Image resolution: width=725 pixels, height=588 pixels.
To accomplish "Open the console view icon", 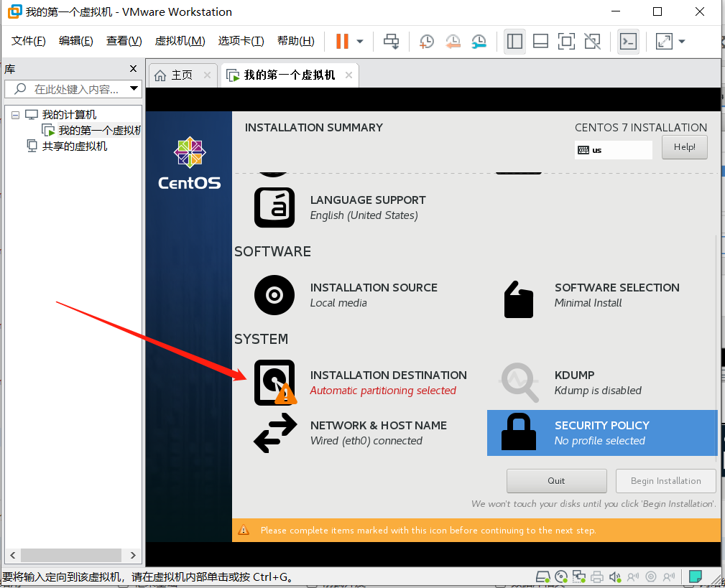I will click(x=629, y=41).
